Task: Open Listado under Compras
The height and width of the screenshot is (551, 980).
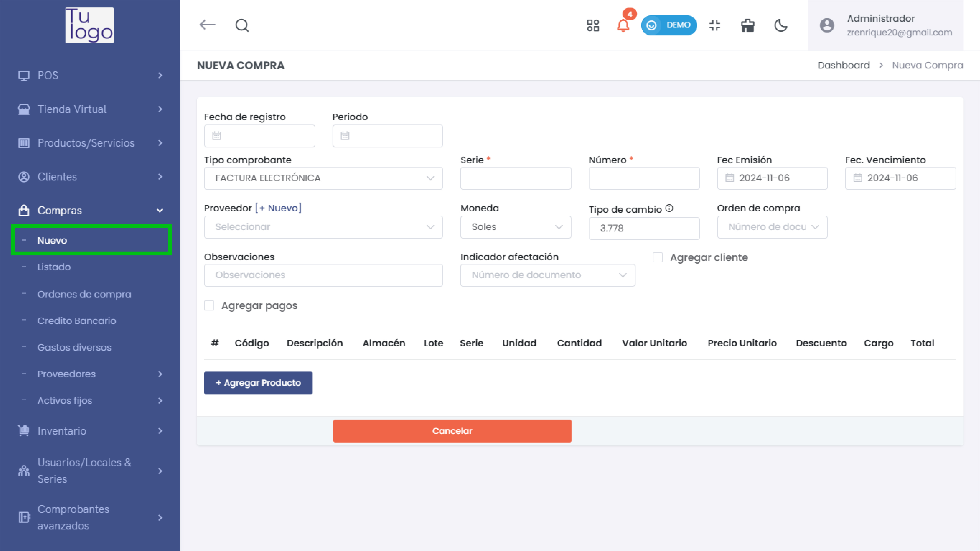Action: (54, 267)
